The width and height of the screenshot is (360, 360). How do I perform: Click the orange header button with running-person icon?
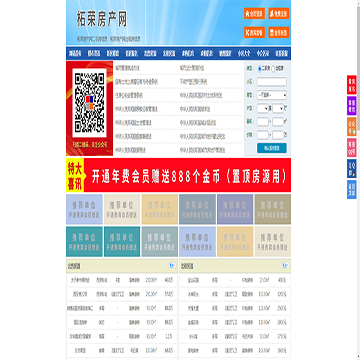point(279,13)
